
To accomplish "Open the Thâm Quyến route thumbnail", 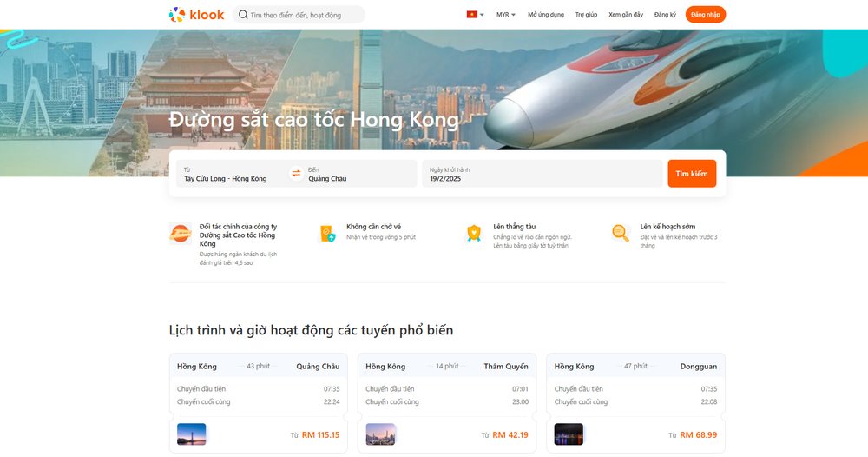I will (x=380, y=434).
